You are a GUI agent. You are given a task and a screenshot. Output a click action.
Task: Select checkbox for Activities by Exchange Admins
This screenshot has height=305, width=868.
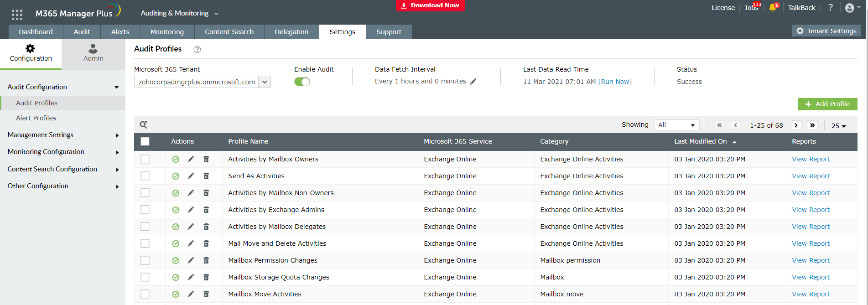145,210
